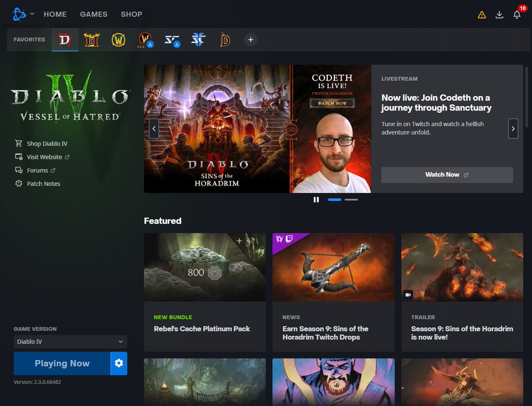The width and height of the screenshot is (532, 406).
Task: Select Diablo IV in favorites bar
Action: click(65, 39)
